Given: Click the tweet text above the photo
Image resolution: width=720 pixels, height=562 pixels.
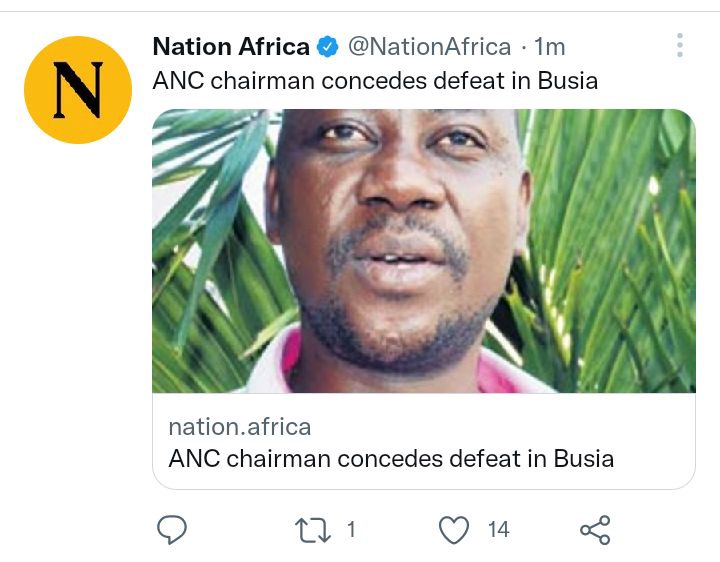Looking at the screenshot, I should coord(375,80).
